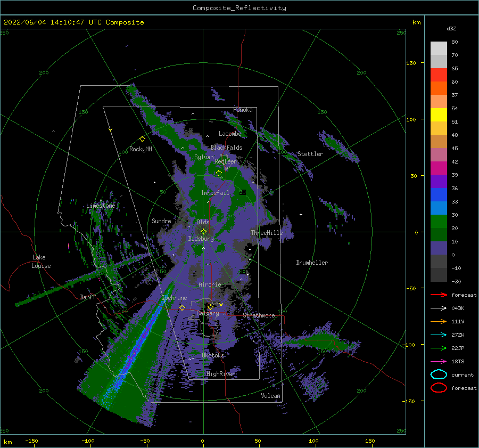Click the yellow diamond marker near RockyMH

[142, 139]
